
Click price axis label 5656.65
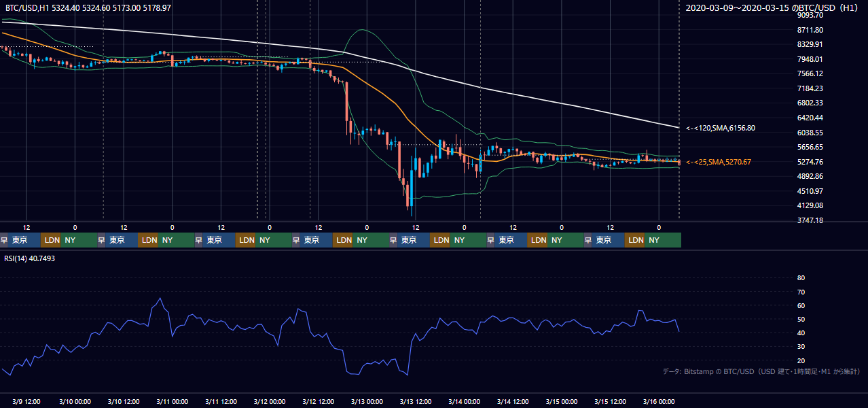click(x=810, y=147)
